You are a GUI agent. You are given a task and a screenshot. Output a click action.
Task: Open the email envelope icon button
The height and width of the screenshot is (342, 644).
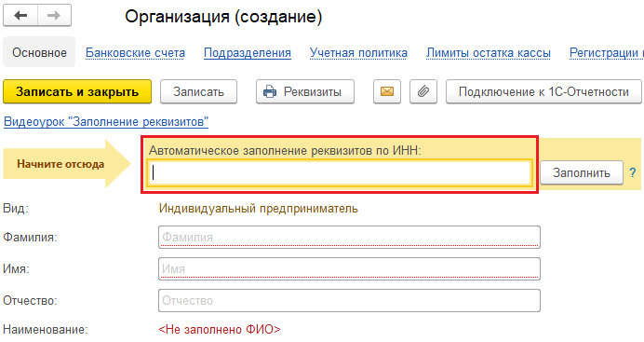coord(387,91)
